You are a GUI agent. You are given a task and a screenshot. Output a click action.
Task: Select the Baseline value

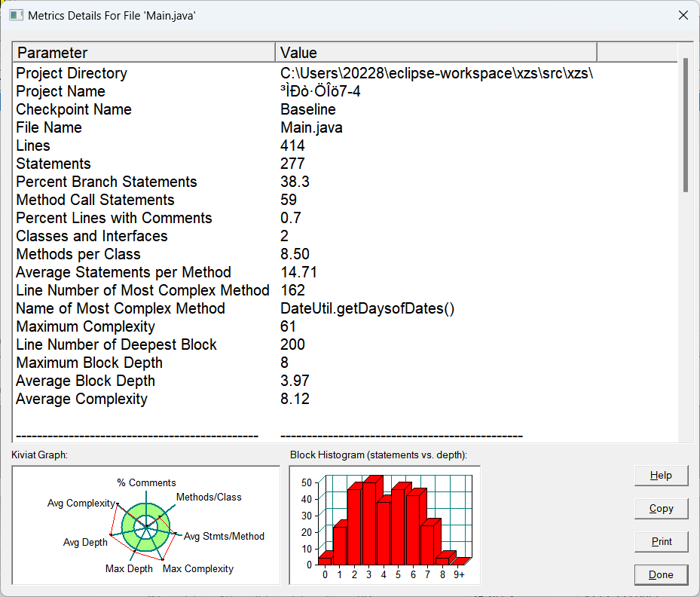tap(308, 109)
